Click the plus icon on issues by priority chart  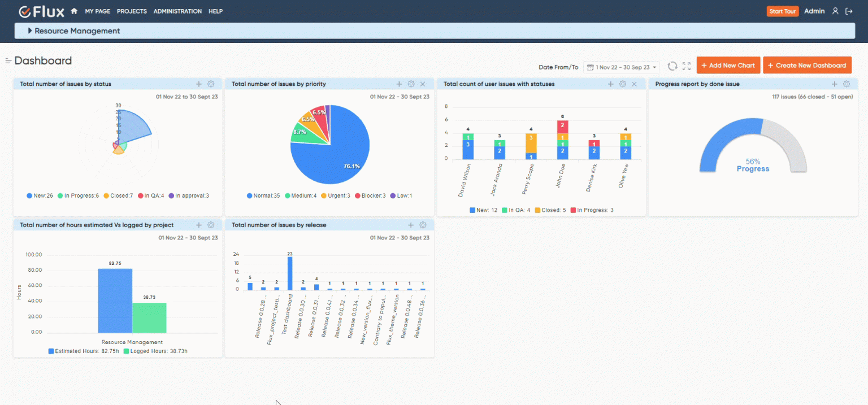[399, 84]
